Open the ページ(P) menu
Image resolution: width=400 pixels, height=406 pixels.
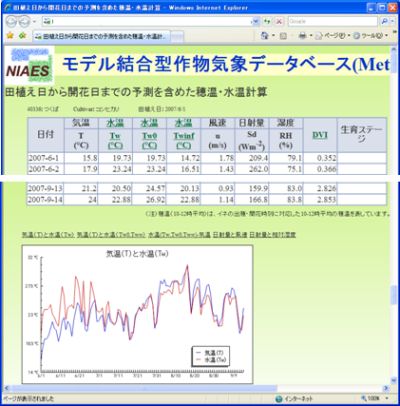(x=332, y=35)
